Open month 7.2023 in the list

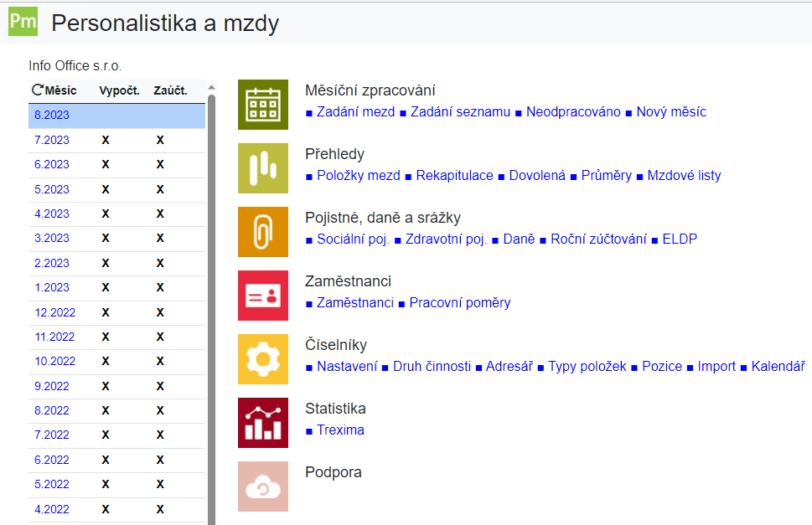[x=52, y=140]
